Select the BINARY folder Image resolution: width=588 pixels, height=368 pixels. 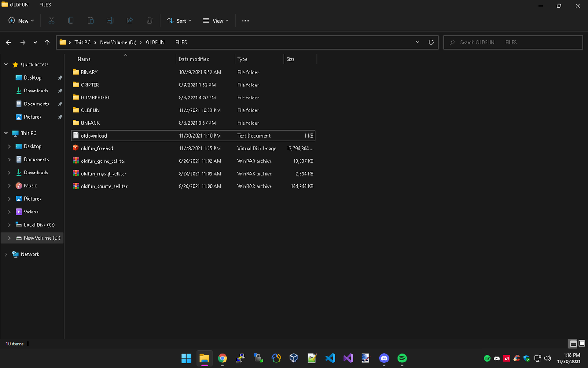193,72
